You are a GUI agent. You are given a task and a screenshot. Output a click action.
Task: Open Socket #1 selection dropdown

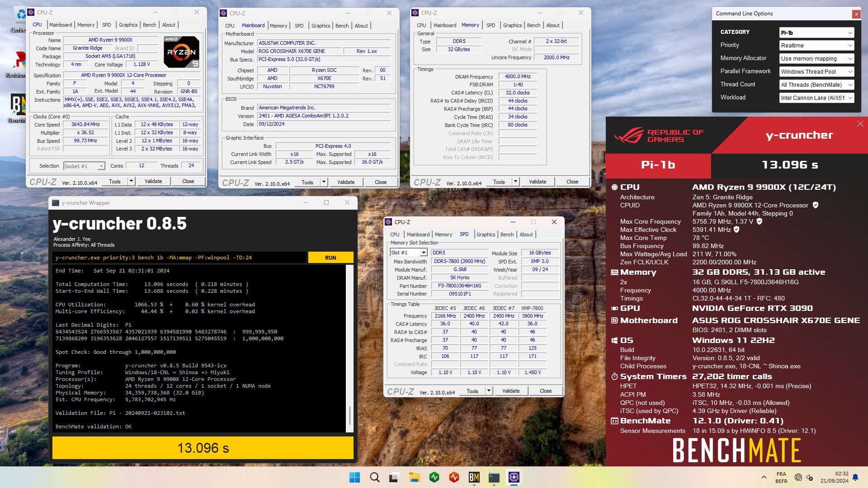point(84,166)
